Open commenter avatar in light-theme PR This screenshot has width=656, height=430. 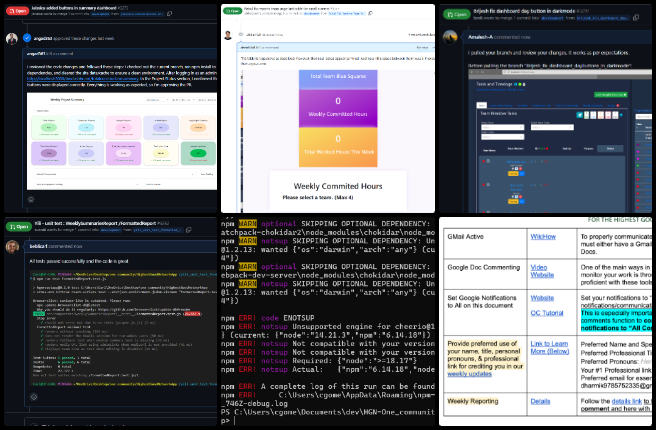point(228,35)
